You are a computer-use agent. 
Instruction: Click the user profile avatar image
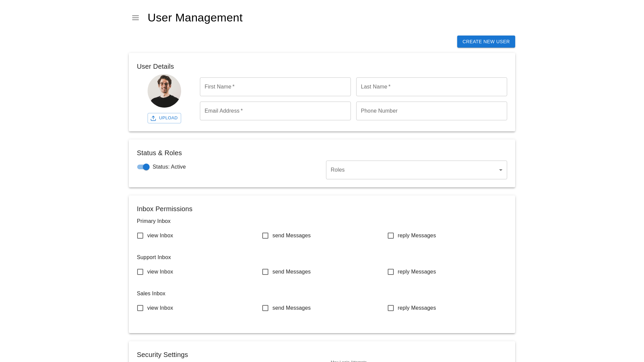(x=164, y=91)
